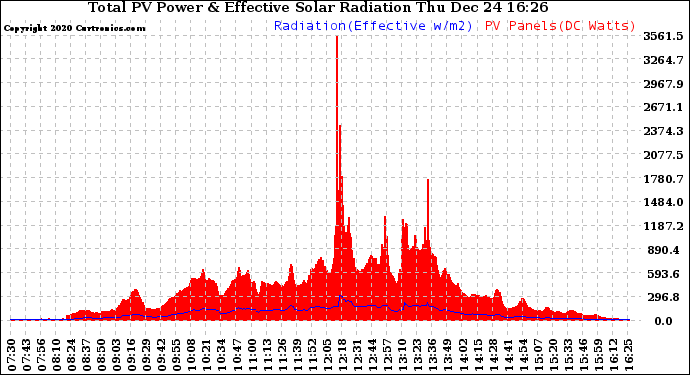Click the y-axis value 1780.7

(663, 179)
